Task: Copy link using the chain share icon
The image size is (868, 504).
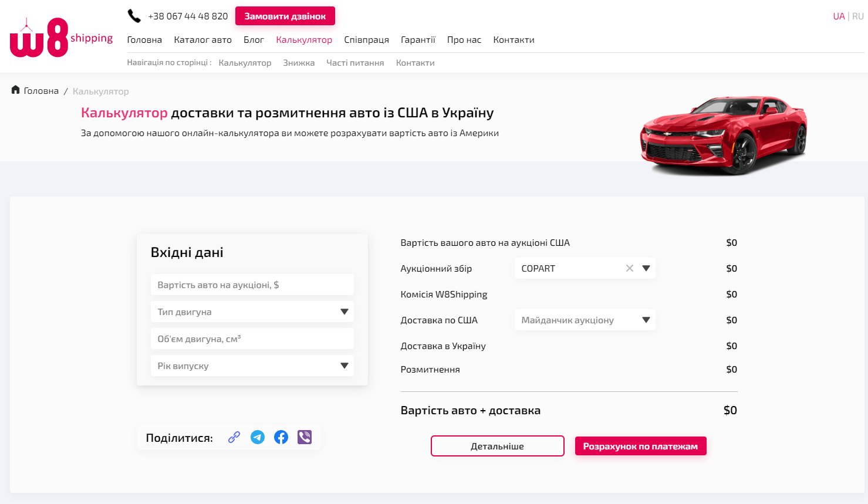Action: pyautogui.click(x=234, y=437)
